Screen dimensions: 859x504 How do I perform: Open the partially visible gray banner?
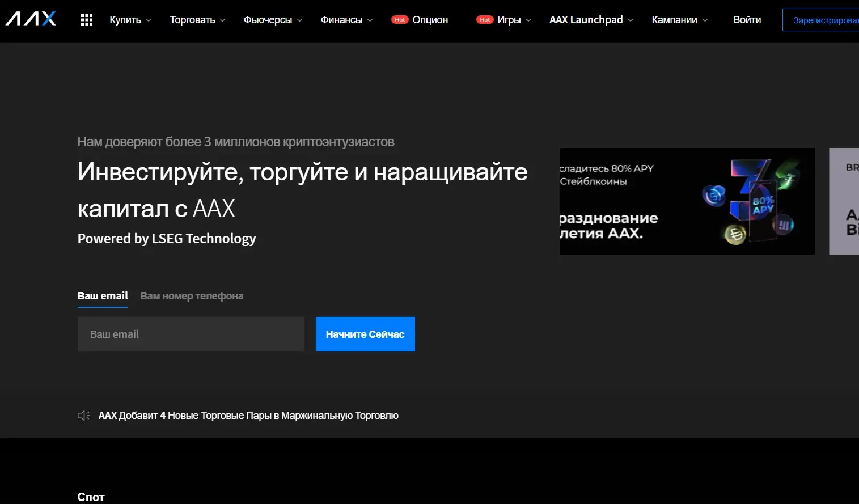[844, 201]
